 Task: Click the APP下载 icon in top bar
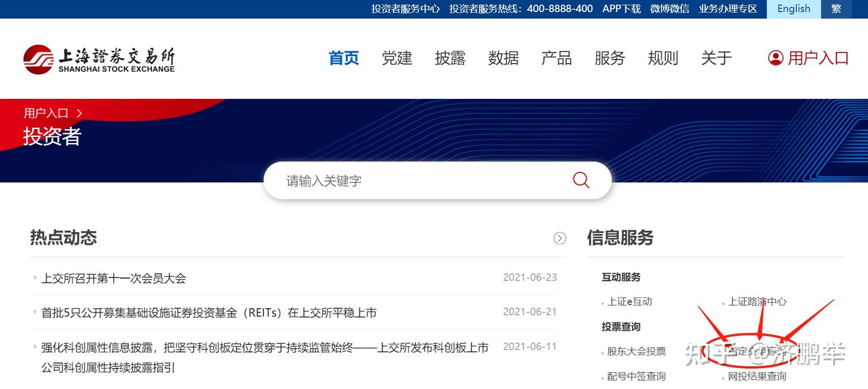pyautogui.click(x=621, y=8)
